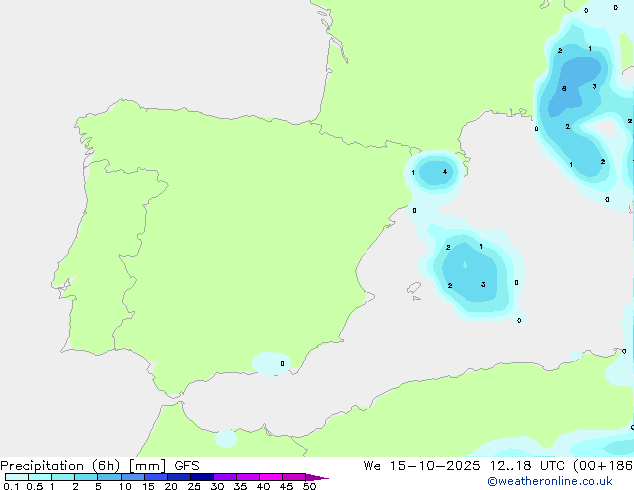This screenshot has height=490, width=634.
Task: Click the "20" legend scale label
Action: click(x=171, y=486)
